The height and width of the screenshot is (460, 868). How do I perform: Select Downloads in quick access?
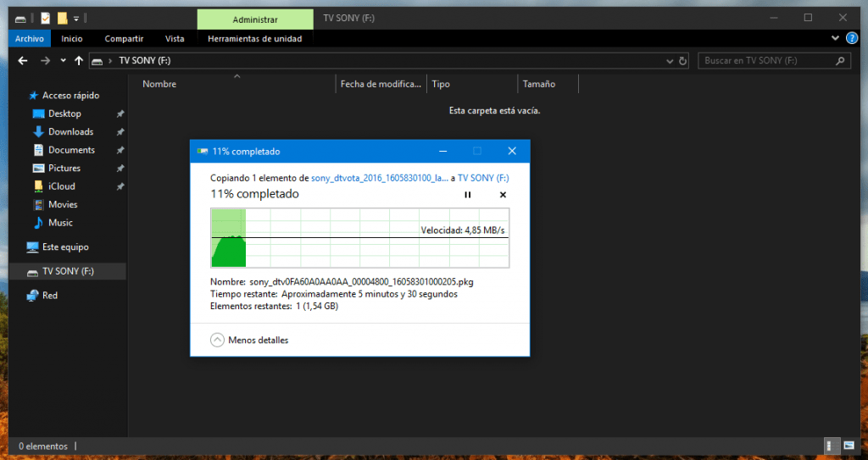pos(70,131)
